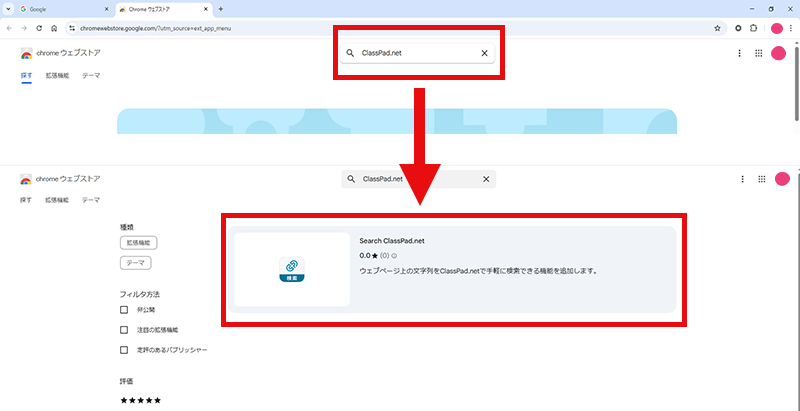Filter by テーマ type chip
Viewport: 800px width, 411px height.
tap(136, 263)
